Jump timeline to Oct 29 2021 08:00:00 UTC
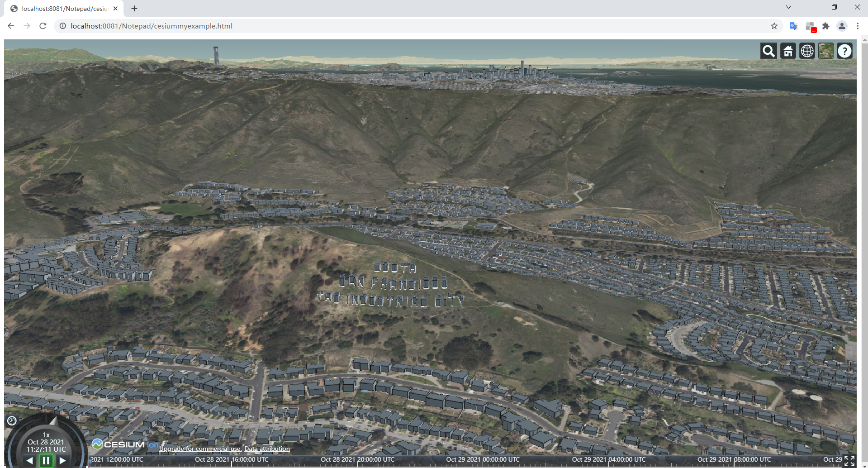The image size is (868, 468). coord(734,459)
